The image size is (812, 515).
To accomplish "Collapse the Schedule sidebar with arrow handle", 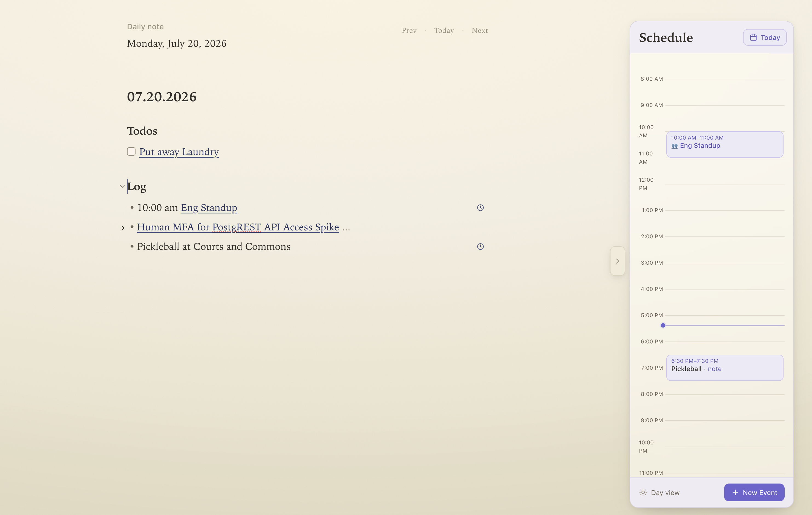I will 617,261.
